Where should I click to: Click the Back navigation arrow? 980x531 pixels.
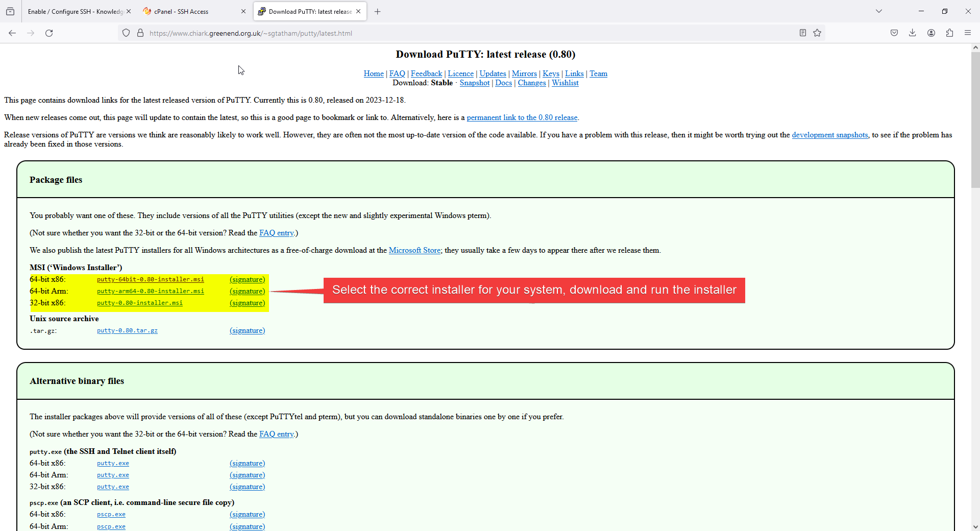(12, 33)
